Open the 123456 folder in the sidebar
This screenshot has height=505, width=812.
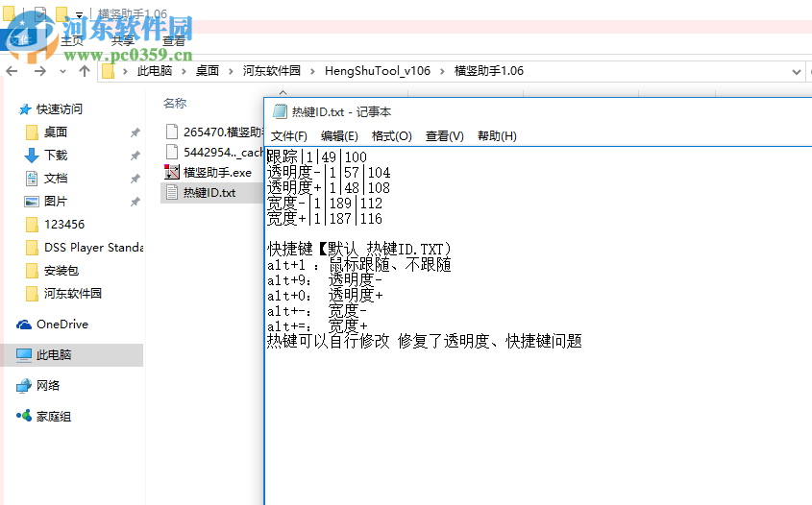[64, 225]
